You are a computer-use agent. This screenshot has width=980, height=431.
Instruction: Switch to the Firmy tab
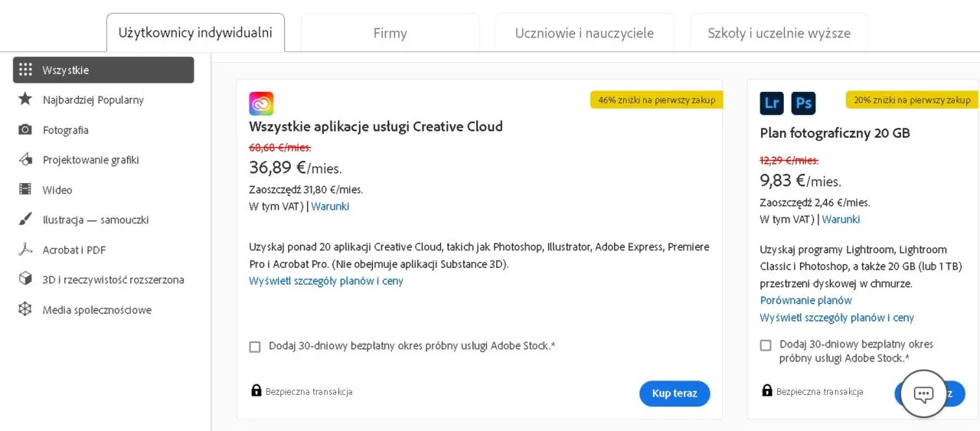click(x=390, y=33)
